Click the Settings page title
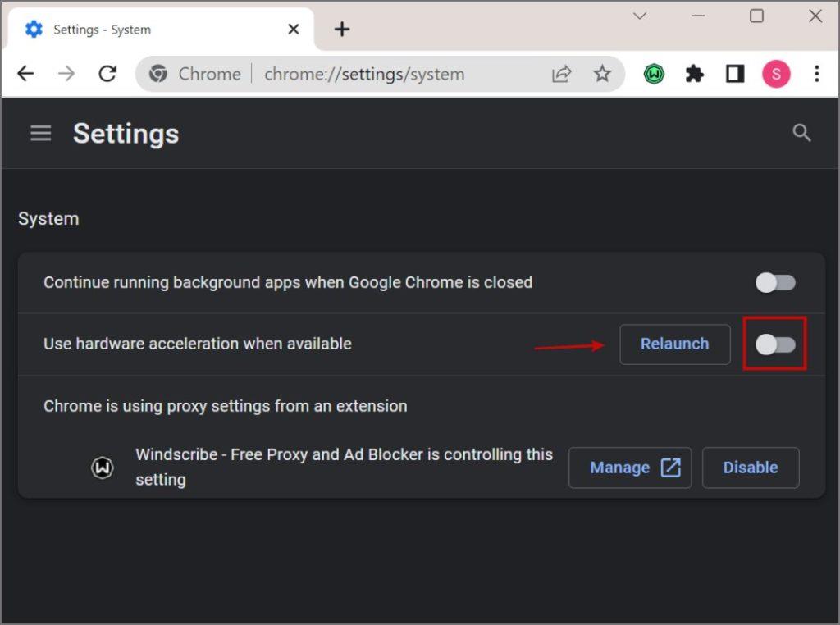Viewport: 840px width, 625px height. (x=126, y=134)
